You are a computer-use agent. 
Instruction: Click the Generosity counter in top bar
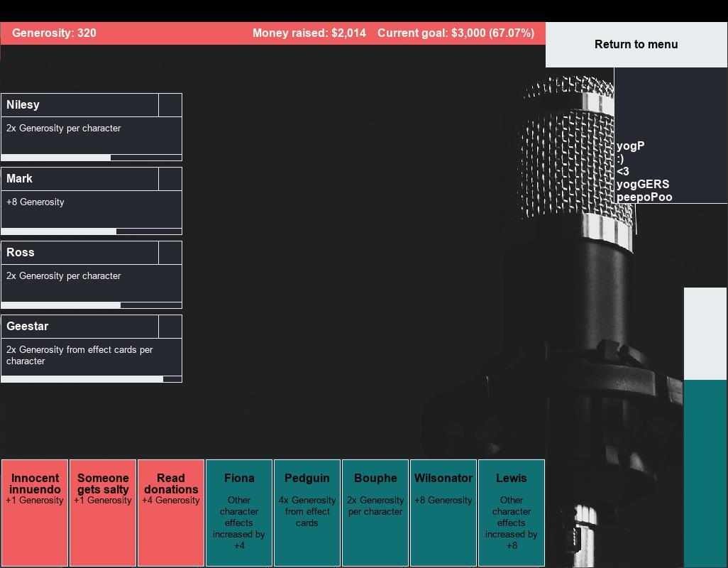(55, 33)
